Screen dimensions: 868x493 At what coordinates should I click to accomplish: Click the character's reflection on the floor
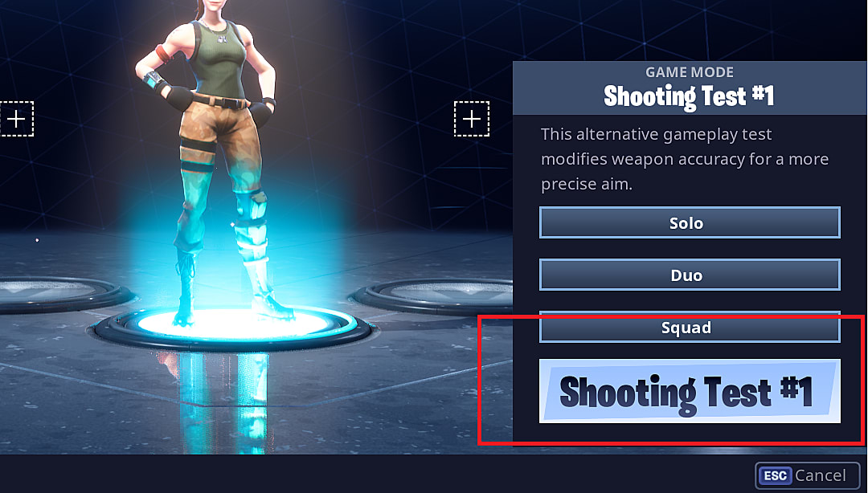[x=222, y=398]
